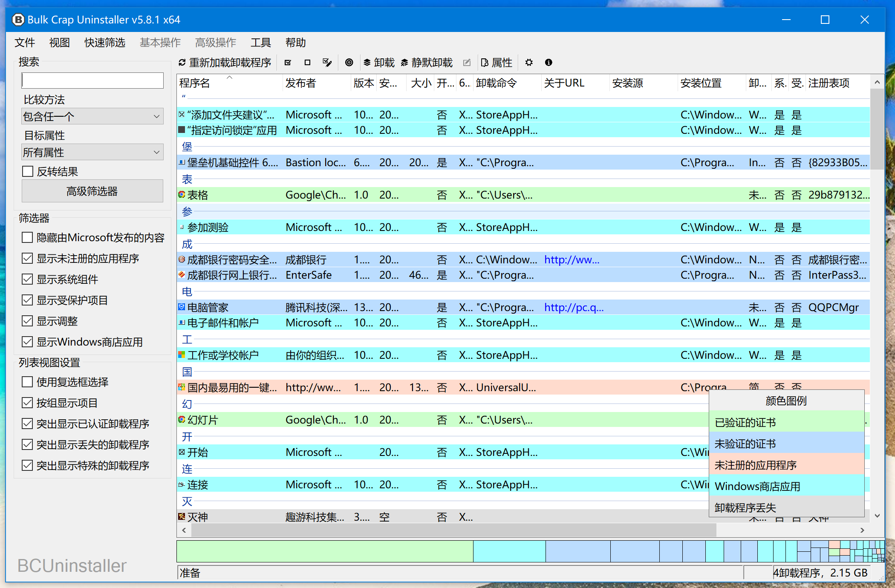
Task: Click the select all checkmark toolbar icon
Action: 288,63
